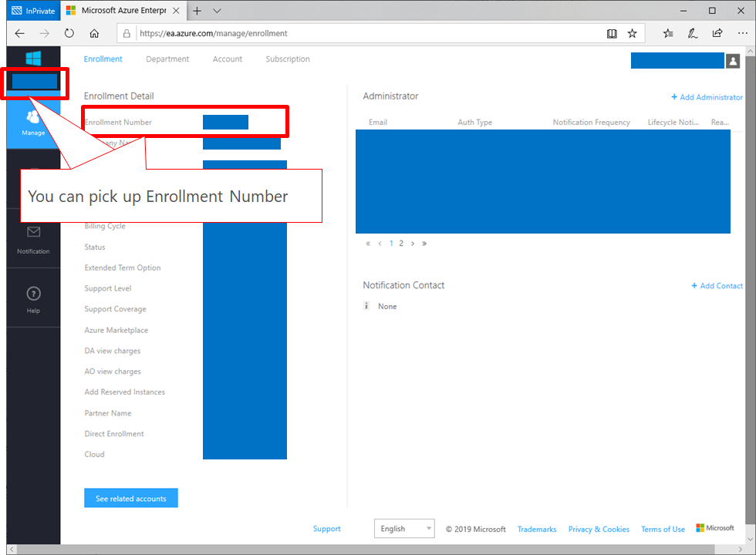Click the Azure Marketplace label
This screenshot has height=555, width=756.
(116, 330)
